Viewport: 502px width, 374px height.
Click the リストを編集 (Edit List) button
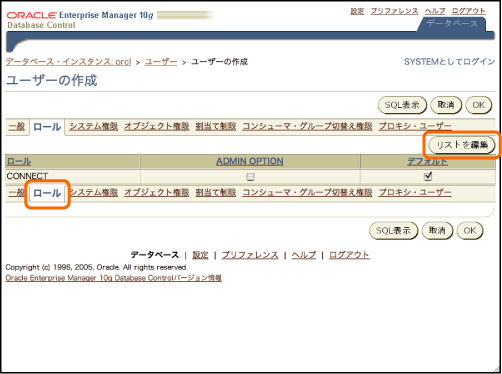point(462,145)
